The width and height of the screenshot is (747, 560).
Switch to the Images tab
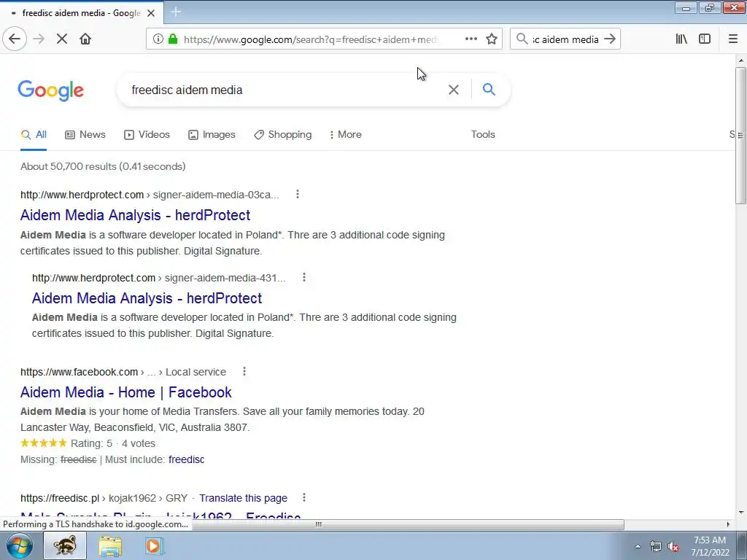coord(212,134)
